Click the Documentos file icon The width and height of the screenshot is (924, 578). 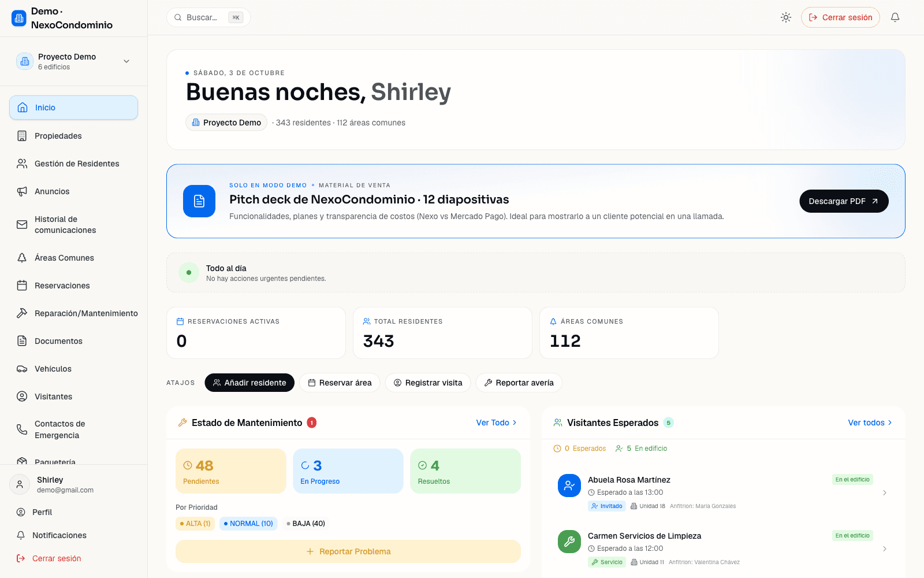[22, 341]
